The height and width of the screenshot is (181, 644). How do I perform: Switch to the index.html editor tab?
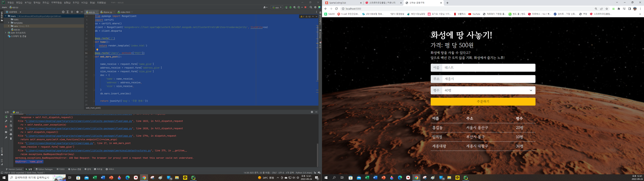point(125,12)
